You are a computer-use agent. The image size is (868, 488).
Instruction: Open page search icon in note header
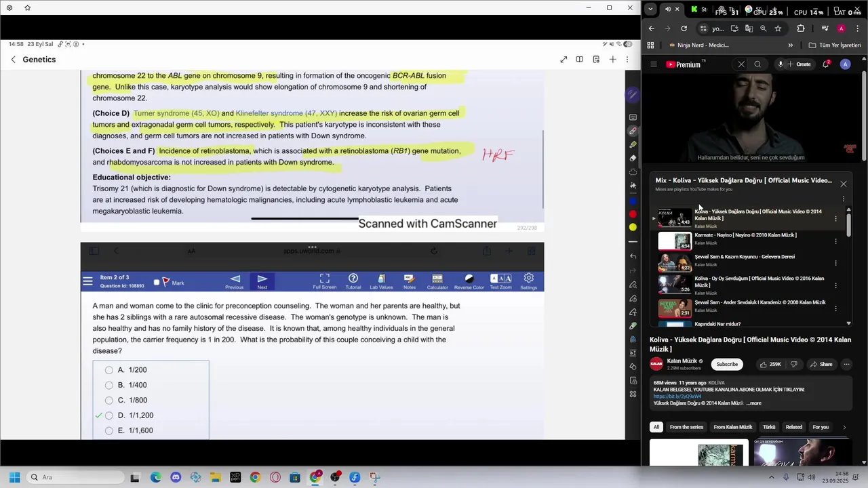point(596,60)
